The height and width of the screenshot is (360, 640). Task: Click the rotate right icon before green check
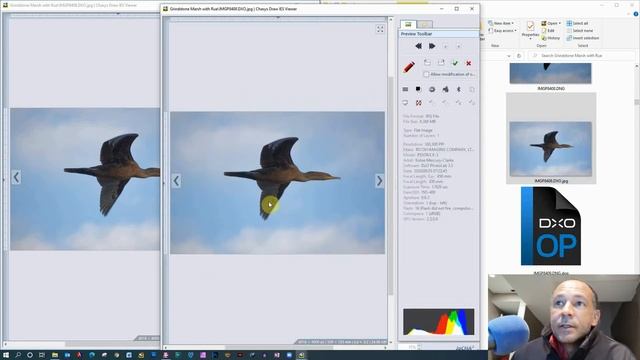point(441,62)
